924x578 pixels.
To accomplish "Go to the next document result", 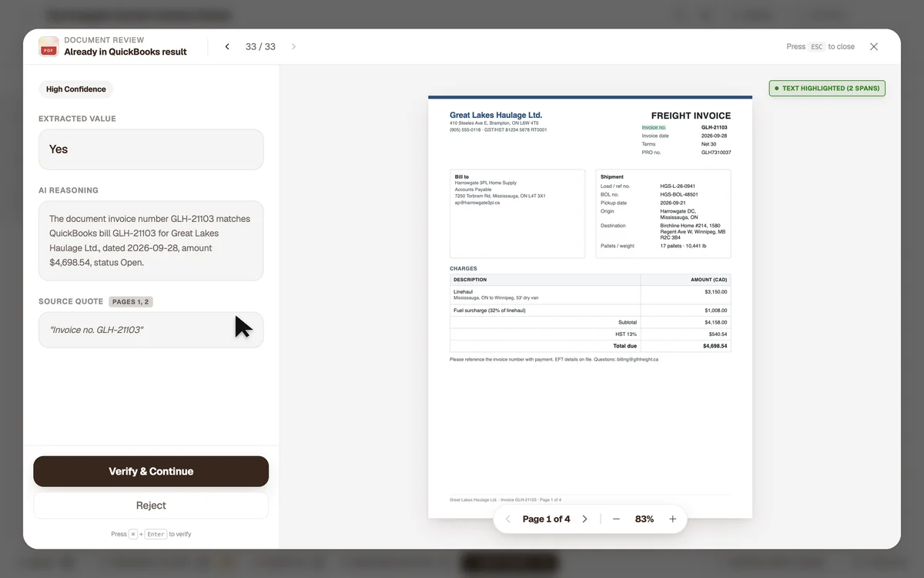I will 293,47.
